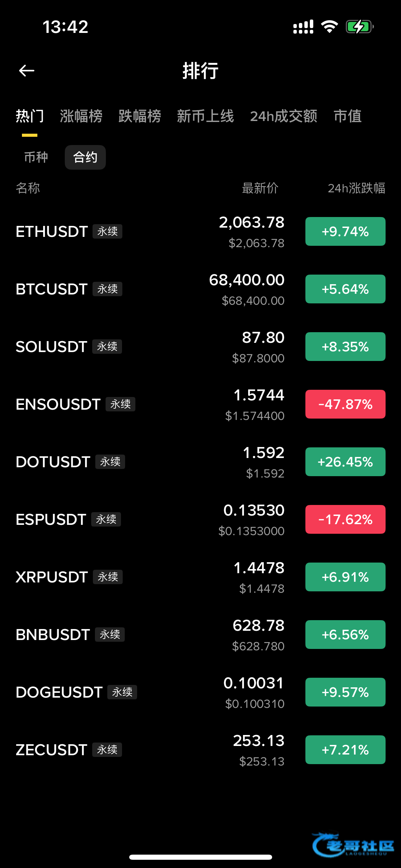401x868 pixels.
Task: Show the 24h成交额 ranking tab
Action: pyautogui.click(x=284, y=116)
